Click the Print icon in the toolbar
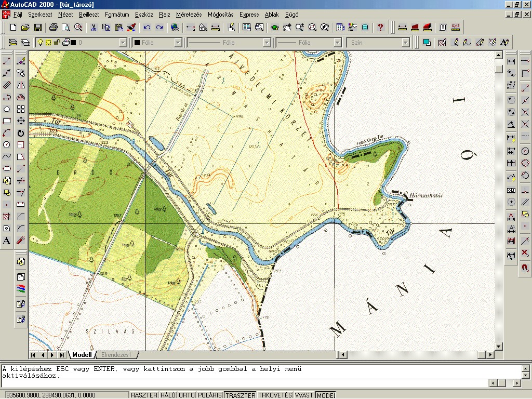This screenshot has width=532, height=399. 54,27
